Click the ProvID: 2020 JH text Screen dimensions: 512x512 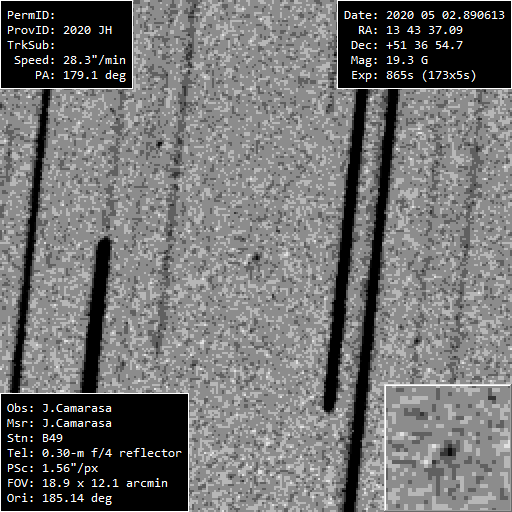(x=60, y=30)
